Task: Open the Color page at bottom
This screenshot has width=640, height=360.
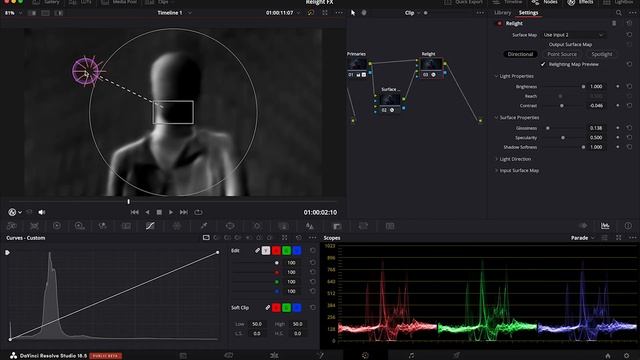Action: (365, 356)
